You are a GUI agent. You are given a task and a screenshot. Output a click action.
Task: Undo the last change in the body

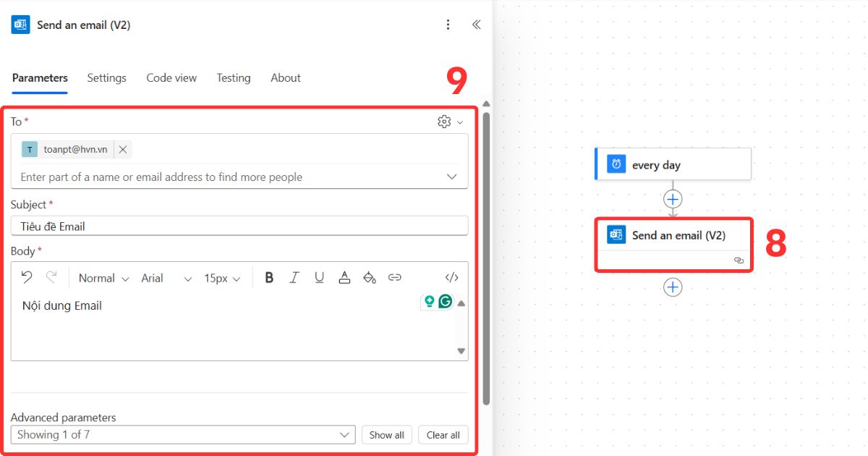pos(27,277)
